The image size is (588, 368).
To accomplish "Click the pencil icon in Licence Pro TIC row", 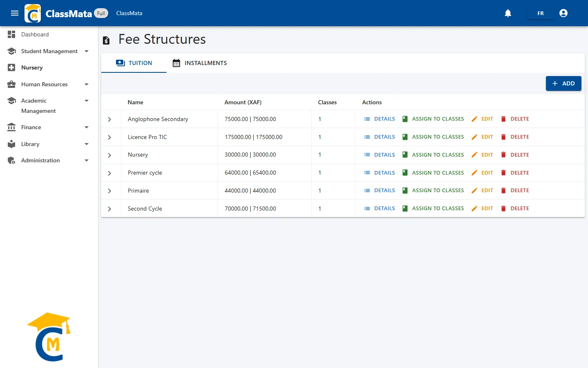I will (474, 137).
